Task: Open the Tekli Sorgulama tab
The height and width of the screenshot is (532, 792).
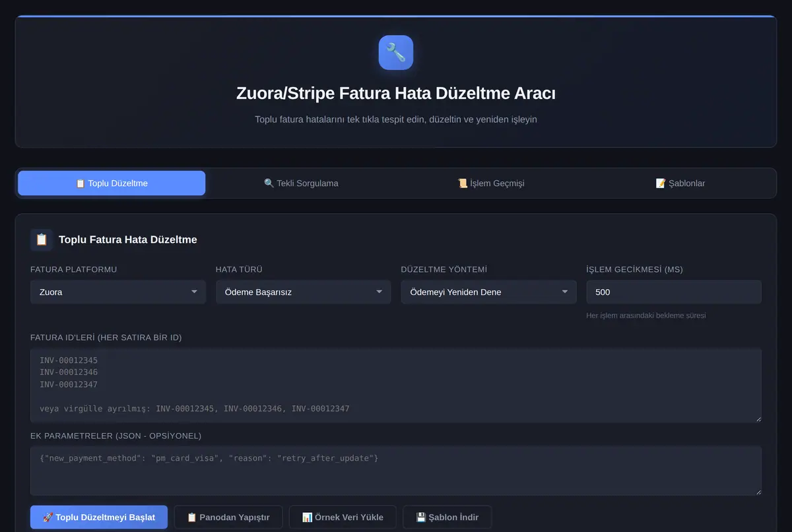Action: click(301, 183)
